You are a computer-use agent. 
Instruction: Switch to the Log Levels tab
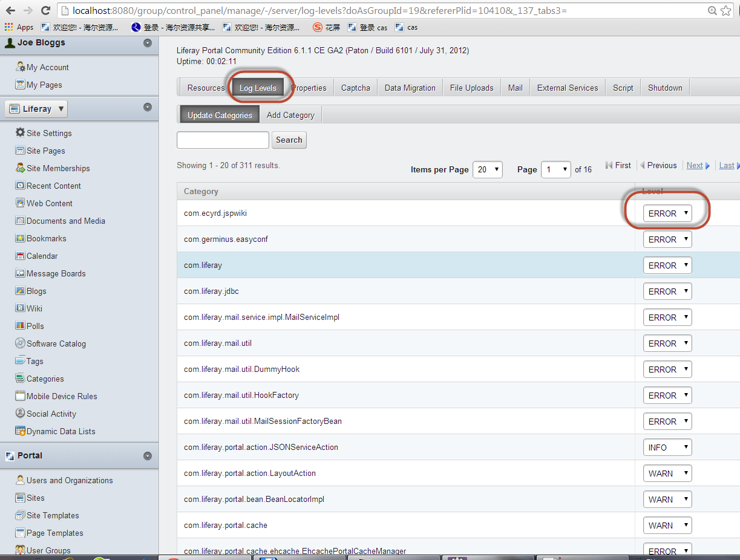(x=258, y=88)
